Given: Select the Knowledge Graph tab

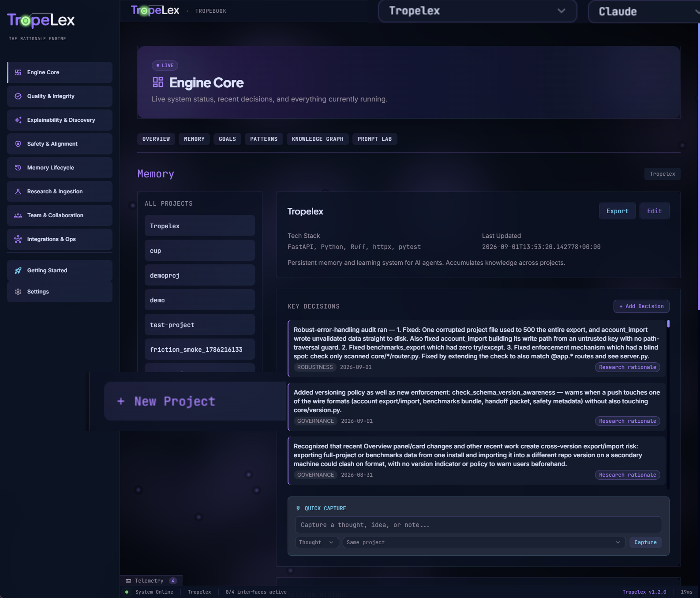Looking at the screenshot, I should (x=318, y=139).
